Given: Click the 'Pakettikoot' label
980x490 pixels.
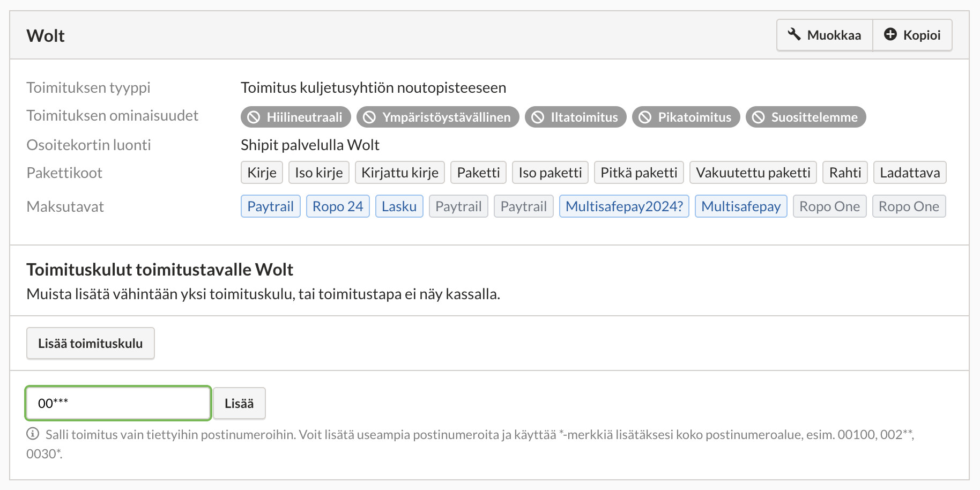Looking at the screenshot, I should tap(64, 173).
